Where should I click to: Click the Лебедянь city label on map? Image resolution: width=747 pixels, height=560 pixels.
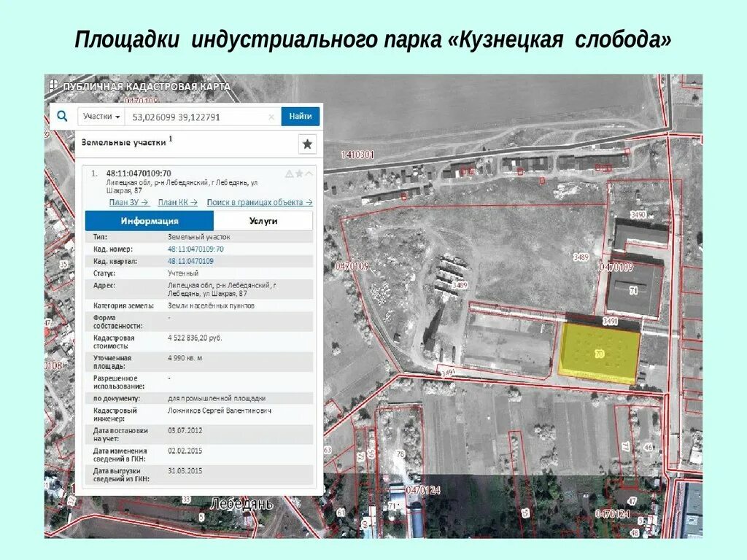click(x=241, y=503)
